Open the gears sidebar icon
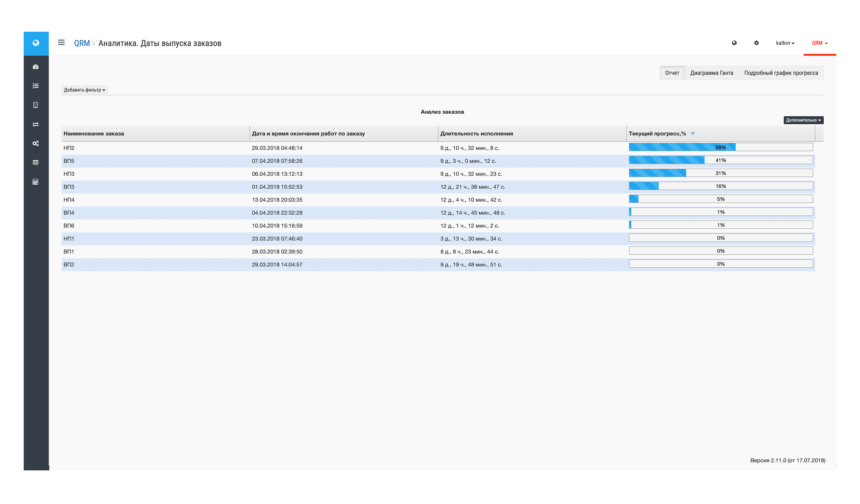This screenshot has height=504, width=860. pyautogui.click(x=36, y=143)
